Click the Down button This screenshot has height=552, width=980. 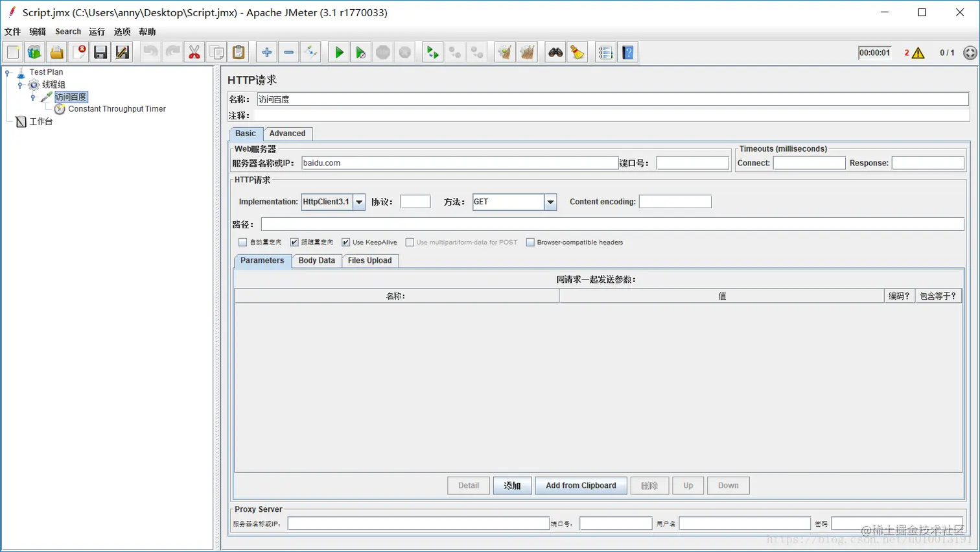(729, 486)
